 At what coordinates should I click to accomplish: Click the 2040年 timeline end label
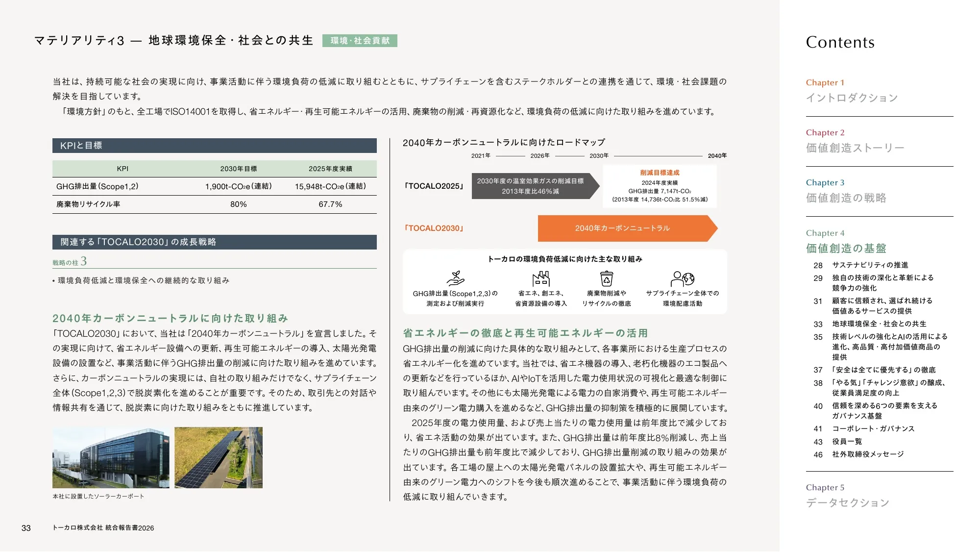[717, 156]
